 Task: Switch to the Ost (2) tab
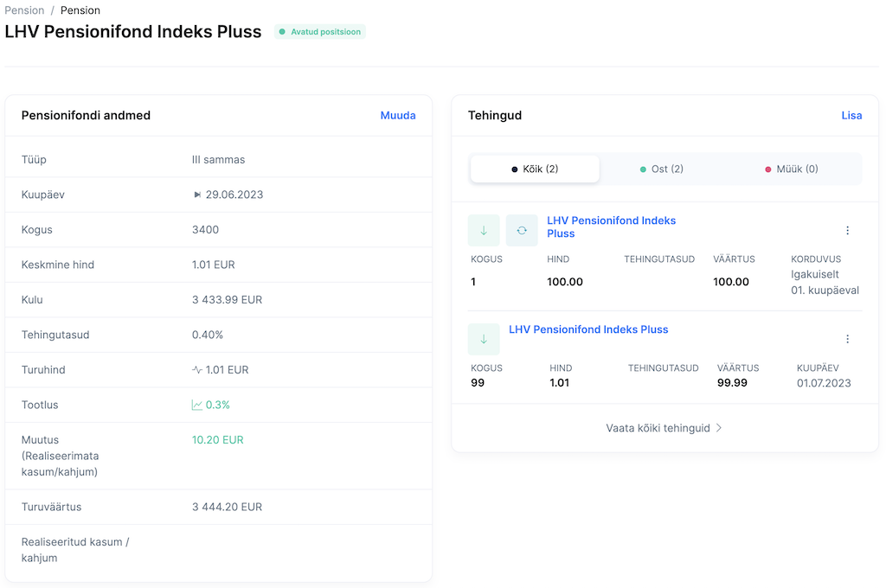coord(661,169)
